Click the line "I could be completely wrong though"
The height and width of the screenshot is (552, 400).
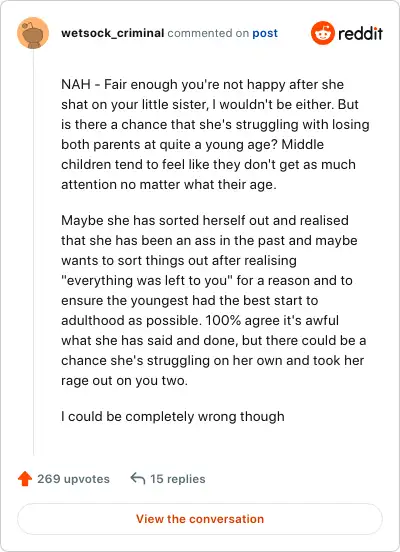pyautogui.click(x=173, y=416)
